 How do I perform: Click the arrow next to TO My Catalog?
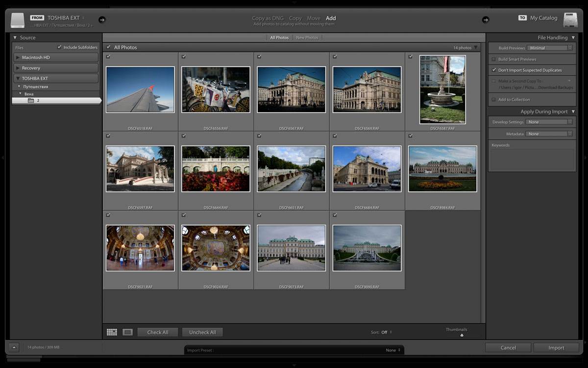[x=485, y=20]
